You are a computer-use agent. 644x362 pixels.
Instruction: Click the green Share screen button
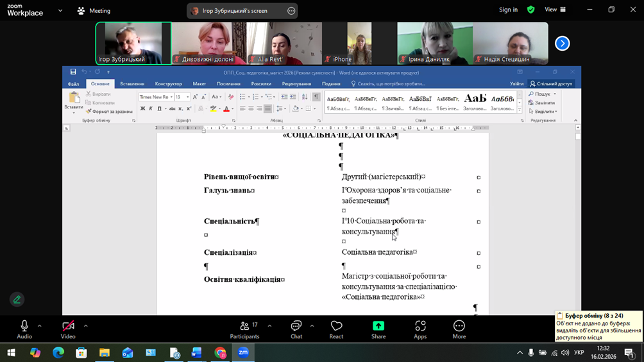pos(378,329)
